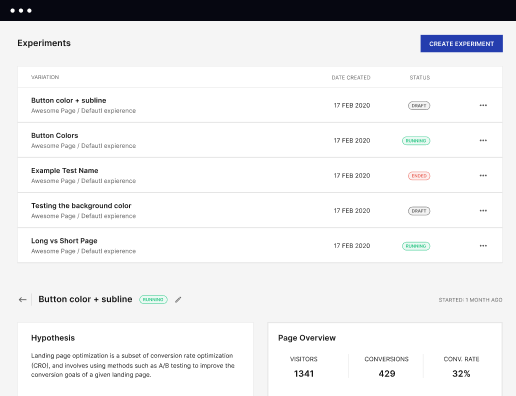Click the hypothesis description paragraph

pos(133,365)
